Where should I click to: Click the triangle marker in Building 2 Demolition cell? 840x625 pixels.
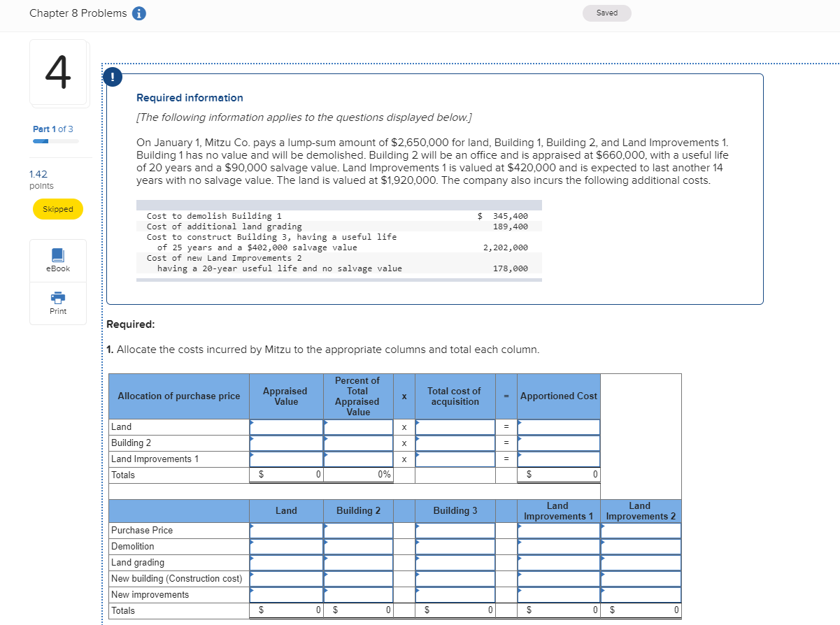(325, 543)
